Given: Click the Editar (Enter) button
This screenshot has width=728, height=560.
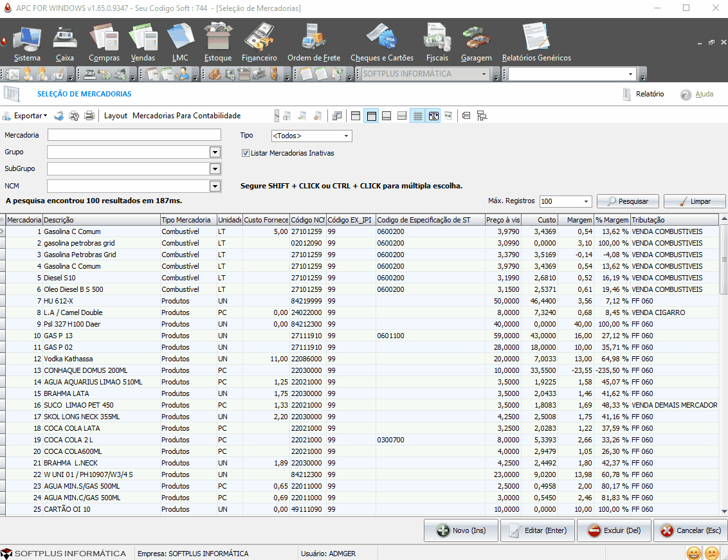Looking at the screenshot, I should tap(538, 530).
